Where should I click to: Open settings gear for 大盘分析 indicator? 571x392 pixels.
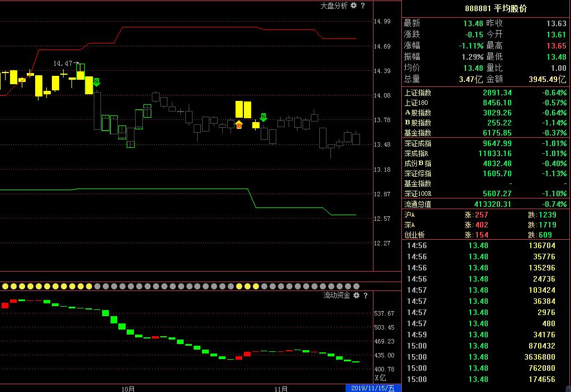[354, 6]
